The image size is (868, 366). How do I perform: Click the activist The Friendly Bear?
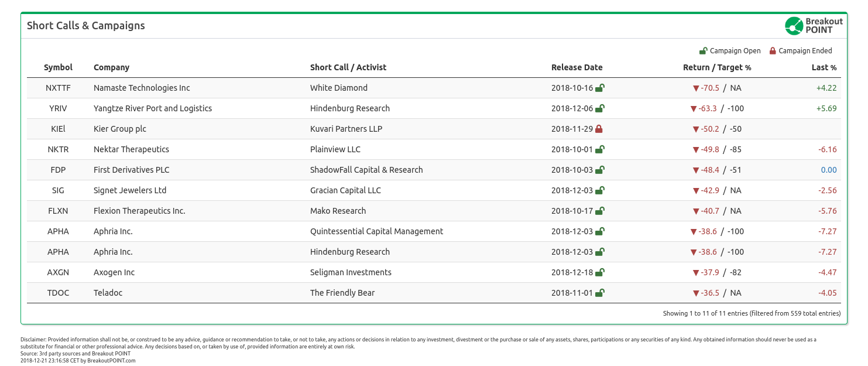point(342,293)
